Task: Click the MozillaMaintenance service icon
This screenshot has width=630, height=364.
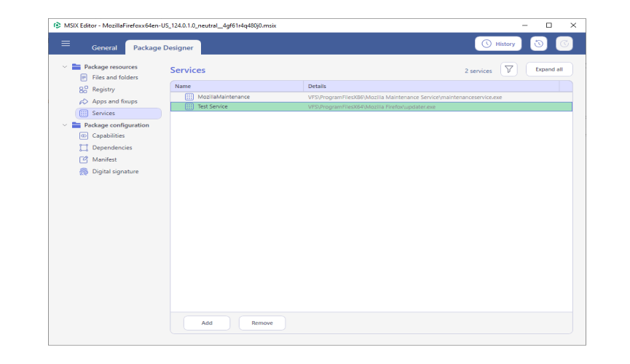Action: pyautogui.click(x=189, y=97)
